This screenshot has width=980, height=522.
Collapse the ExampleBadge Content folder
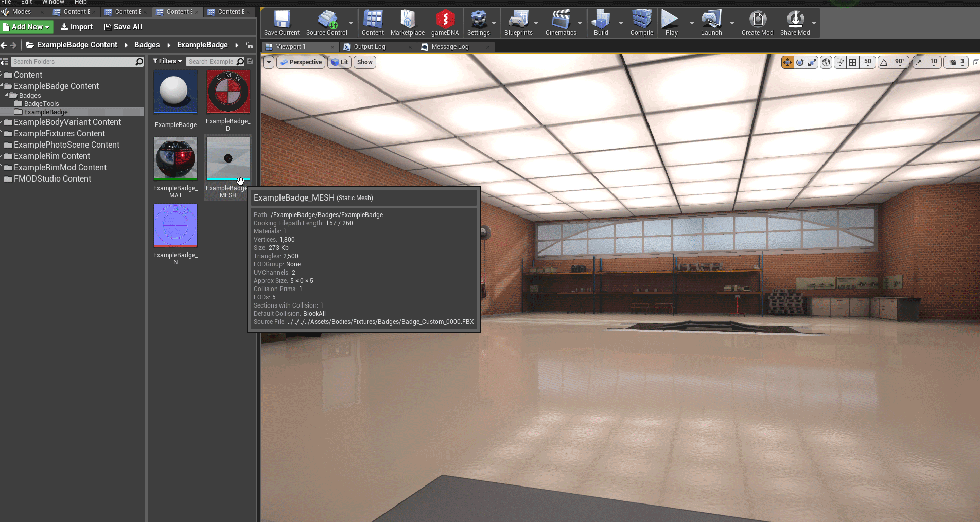pyautogui.click(x=2, y=86)
